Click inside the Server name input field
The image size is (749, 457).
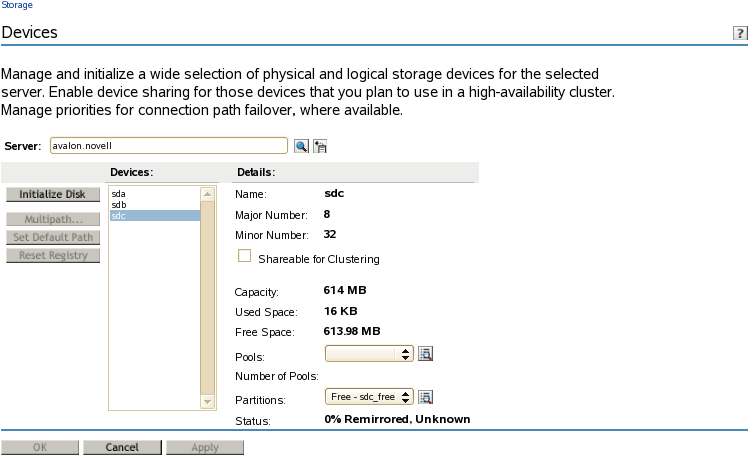(168, 146)
